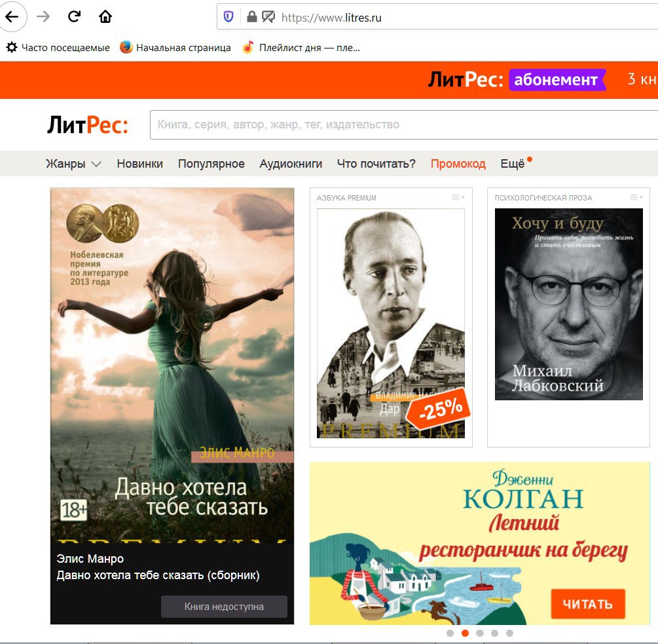Click the address bar showing litres.ru

coord(437,17)
